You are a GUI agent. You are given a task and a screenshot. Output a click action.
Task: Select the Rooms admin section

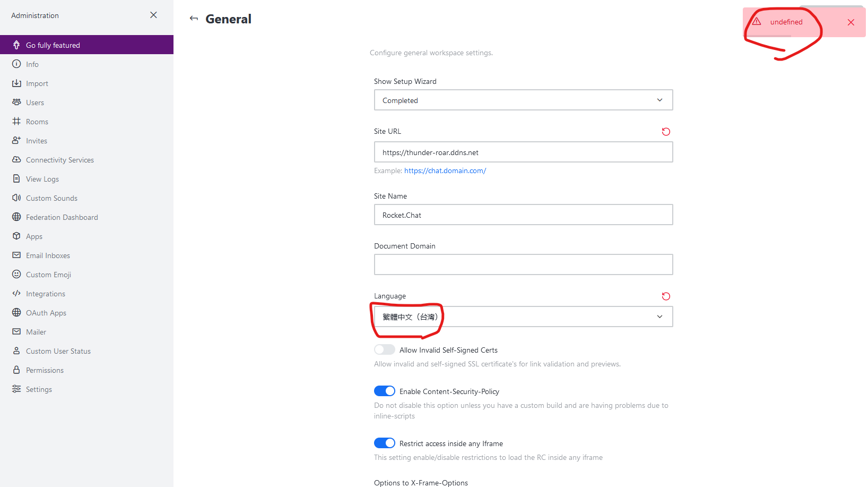tap(37, 121)
